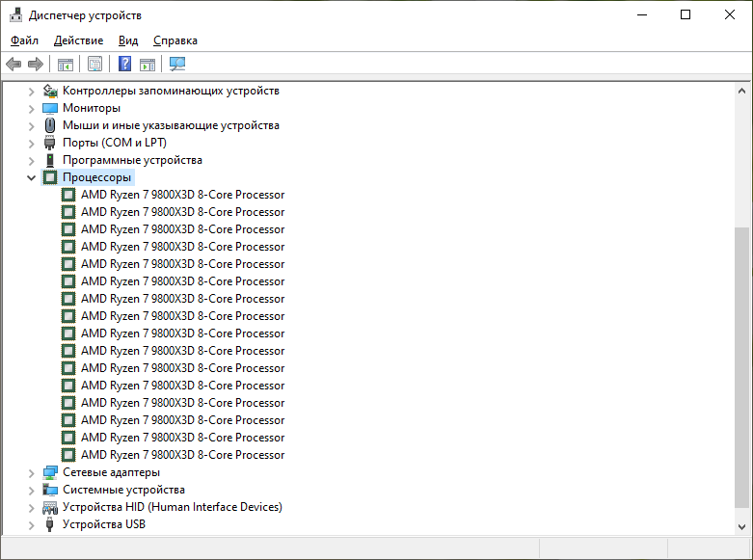This screenshot has width=753, height=560.
Task: Select the 'Порты (COM и LPT)' label
Action: 115,143
